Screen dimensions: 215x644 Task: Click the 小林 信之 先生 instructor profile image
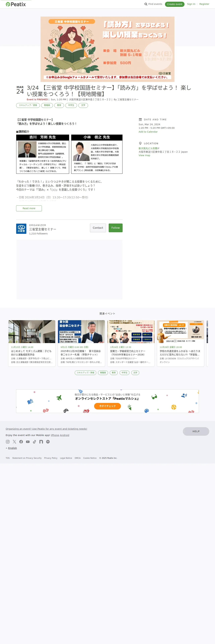(x=81, y=151)
